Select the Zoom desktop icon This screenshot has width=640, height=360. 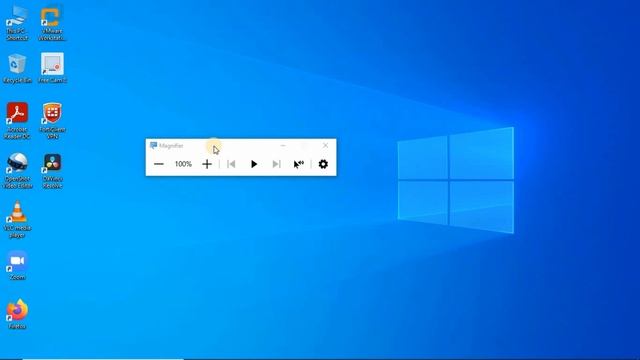17,265
